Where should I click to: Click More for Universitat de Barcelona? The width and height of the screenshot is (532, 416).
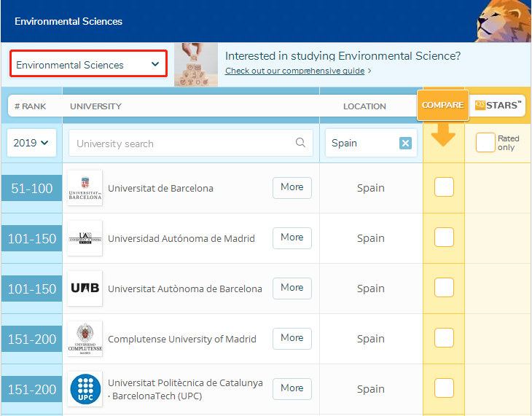pos(292,187)
